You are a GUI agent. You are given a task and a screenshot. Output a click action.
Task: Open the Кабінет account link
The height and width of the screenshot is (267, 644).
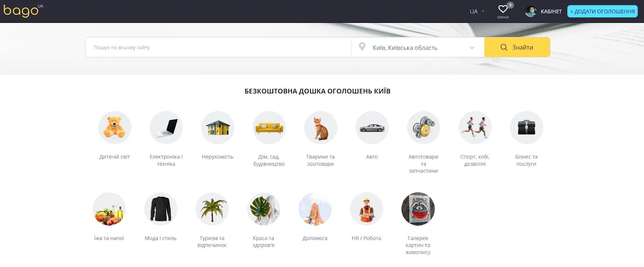551,12
